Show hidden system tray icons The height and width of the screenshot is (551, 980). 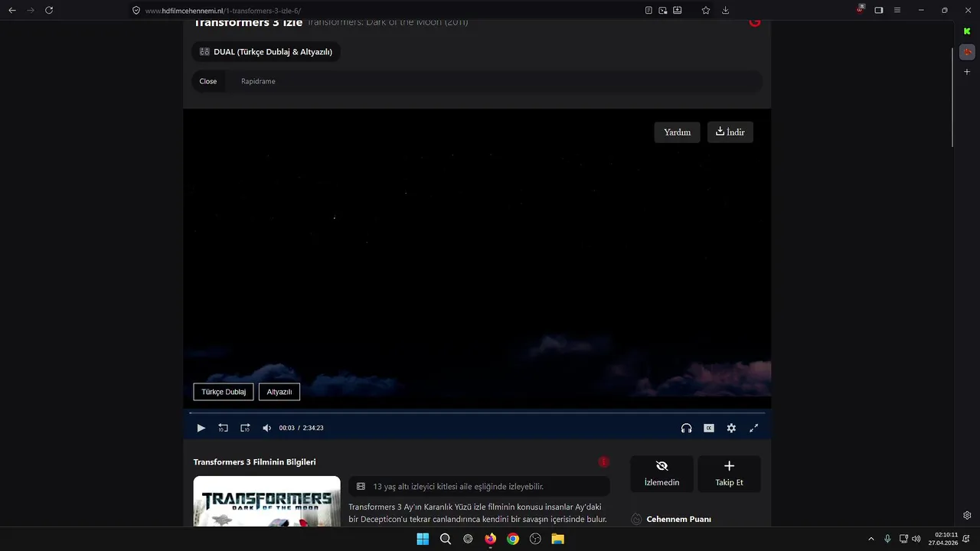871,539
